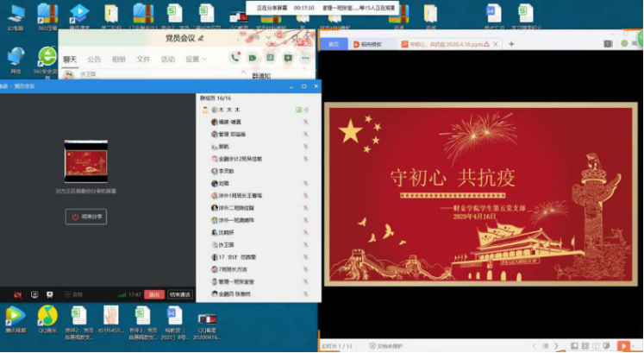
Task: Start slideshow with orange play button
Action: (x=623, y=346)
